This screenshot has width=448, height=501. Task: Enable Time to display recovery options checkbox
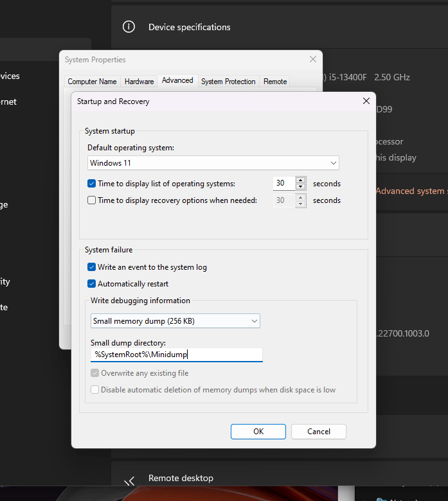coord(91,200)
